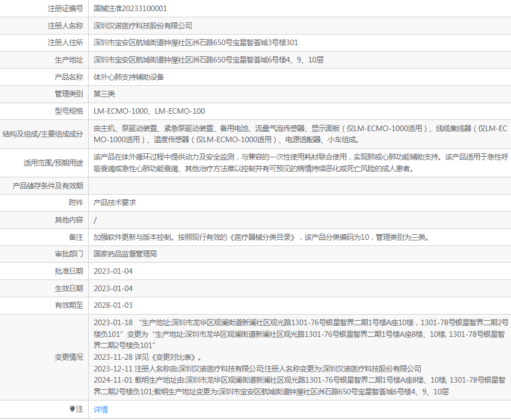Click the 批准日期 label
Viewport: 511px width, 420px height.
coord(69,272)
